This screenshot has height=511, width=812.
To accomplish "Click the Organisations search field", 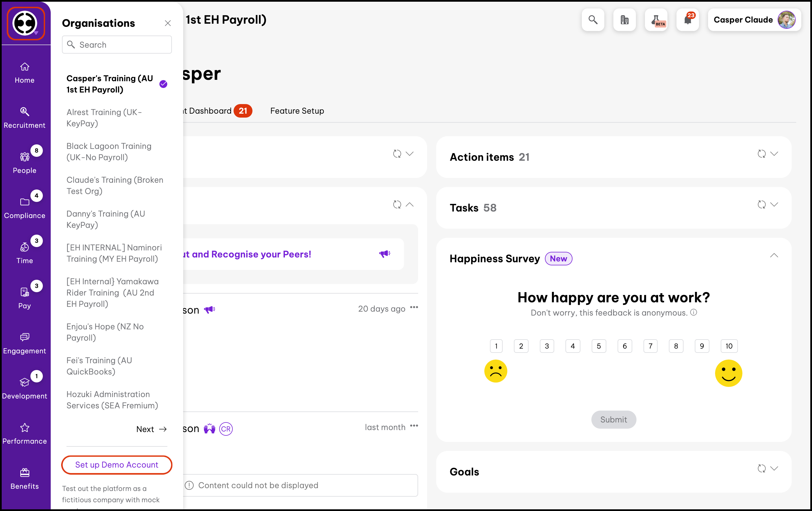I will pos(117,45).
